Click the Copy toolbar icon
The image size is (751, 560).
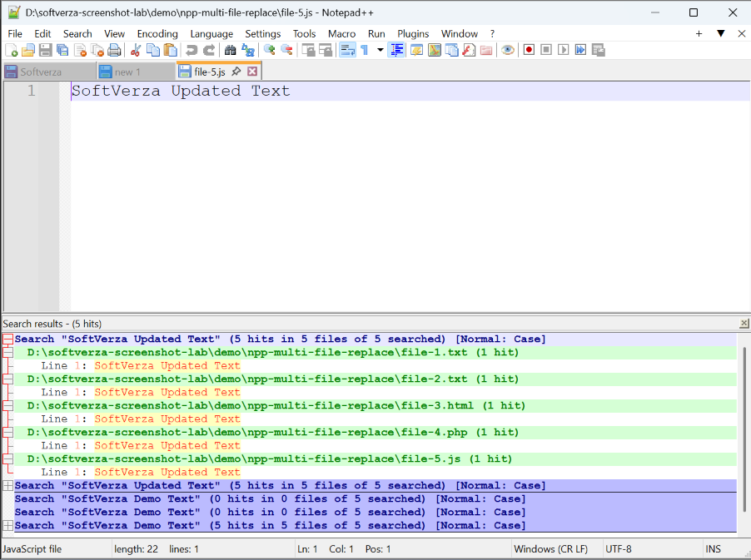(x=153, y=50)
